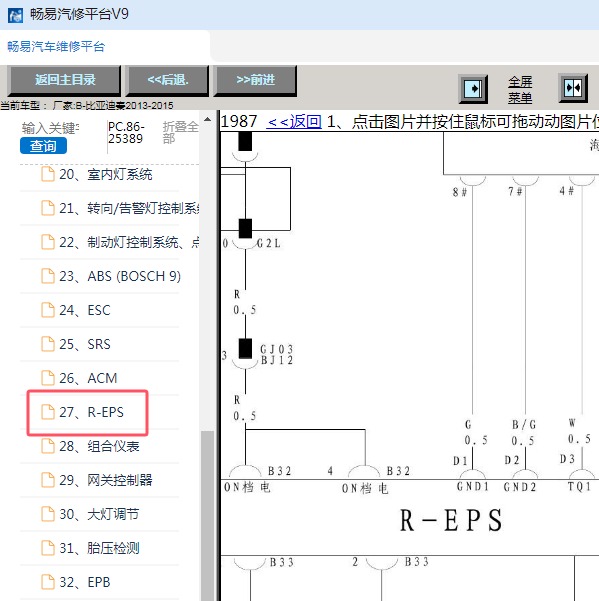
Task: Open item 28、组合仪表
Action: point(99,447)
